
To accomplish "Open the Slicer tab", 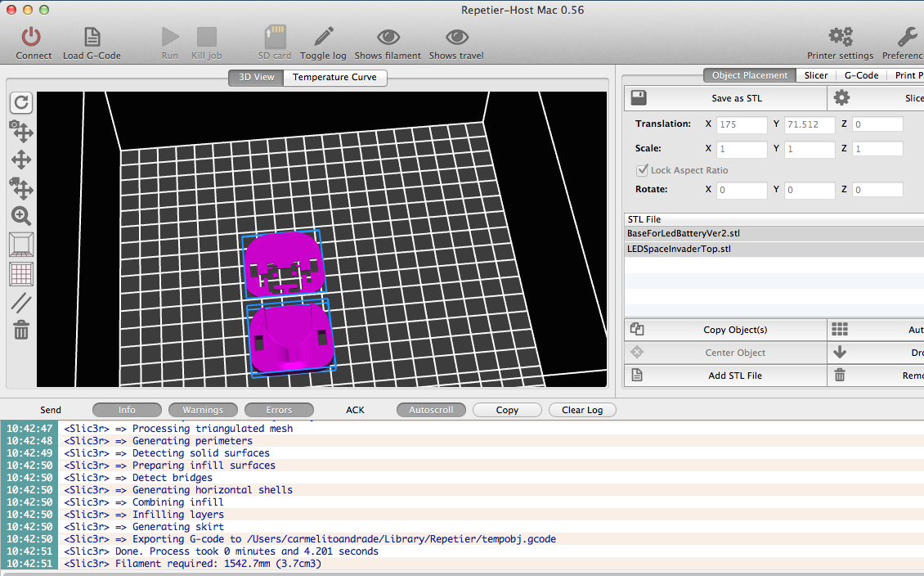I will tap(816, 75).
